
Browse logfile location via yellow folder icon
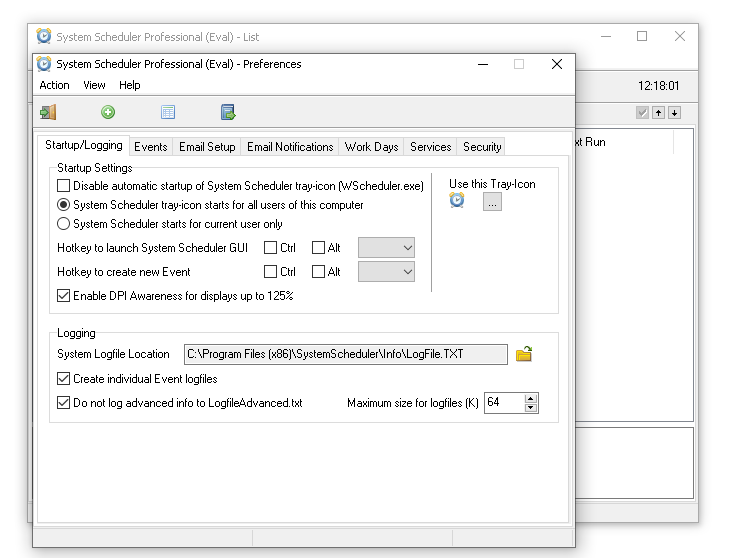click(x=524, y=354)
